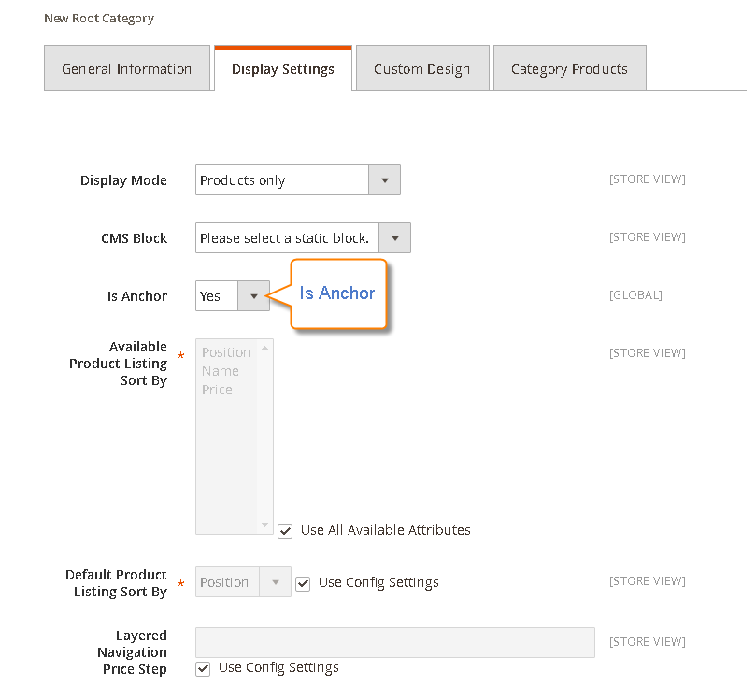Select Position in Available Product Listing Sort By
The height and width of the screenshot is (700, 756).
[x=224, y=351]
